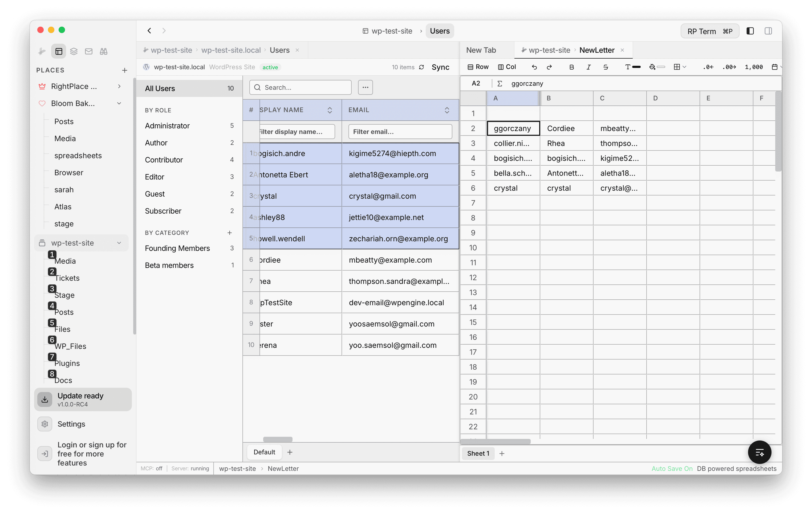Click the redo arrow in spreadsheet toolbar
The image size is (812, 514).
coord(550,67)
